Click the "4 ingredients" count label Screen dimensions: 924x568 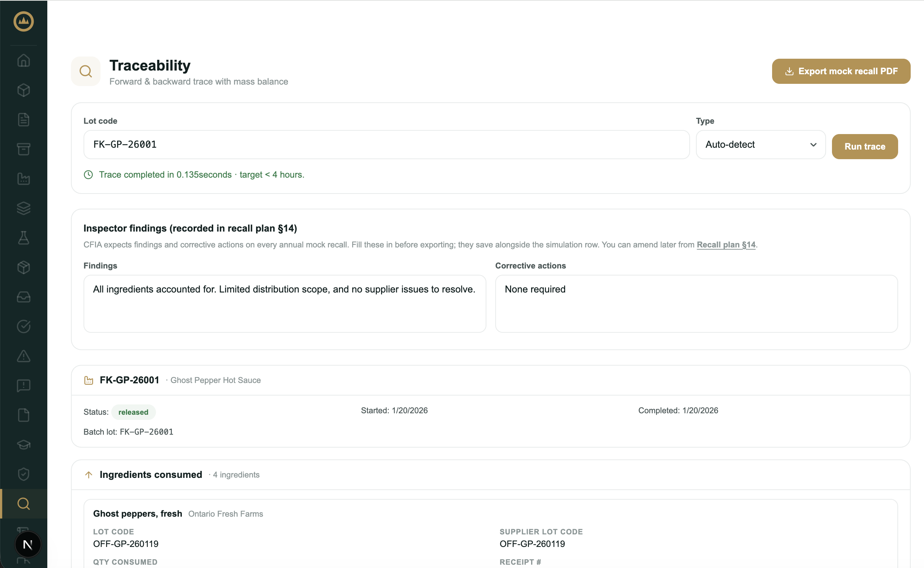coord(236,475)
